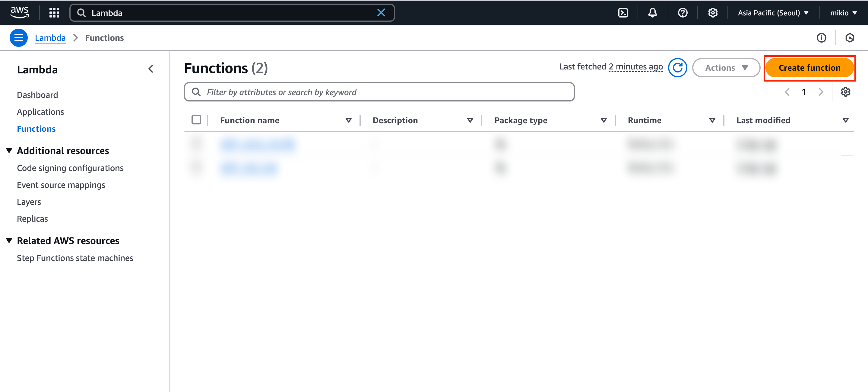Launch AWS CloudShell from top bar
868x392 pixels.
623,13
